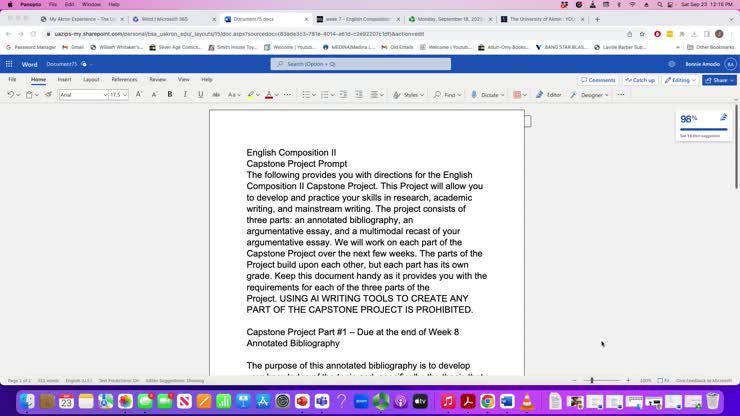Image resolution: width=740 pixels, height=416 pixels.
Task: Open the Find search tool
Action: (x=448, y=95)
